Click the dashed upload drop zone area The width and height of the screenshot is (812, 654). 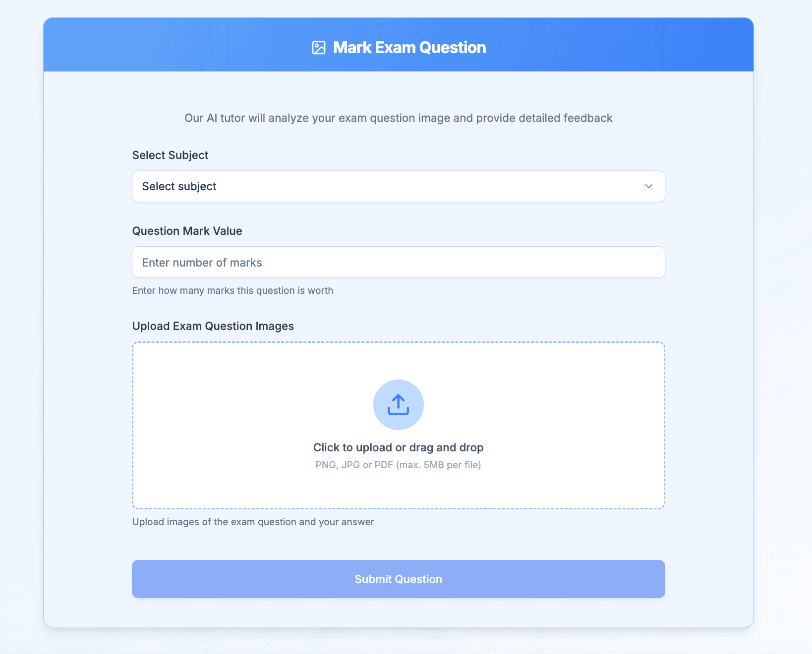coord(399,425)
